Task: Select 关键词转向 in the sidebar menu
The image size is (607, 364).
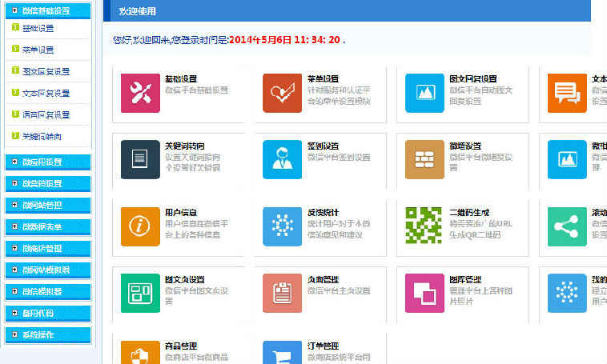Action: pos(42,137)
